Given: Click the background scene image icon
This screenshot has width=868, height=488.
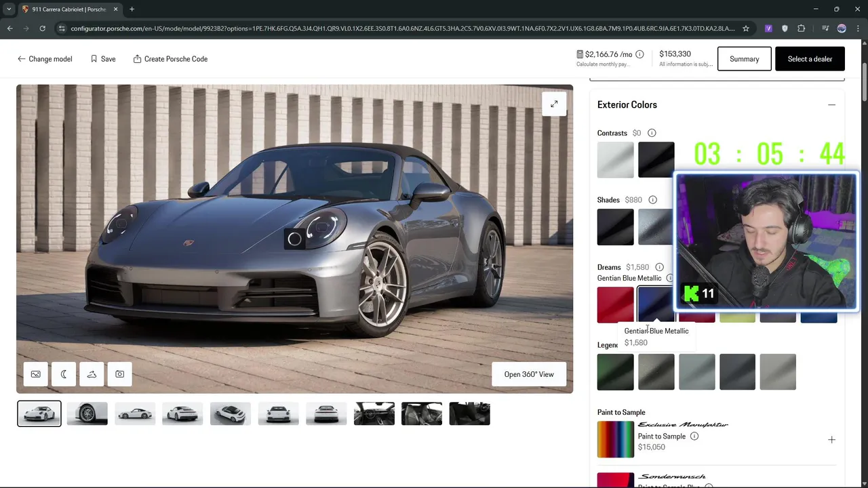Looking at the screenshot, I should 36,374.
